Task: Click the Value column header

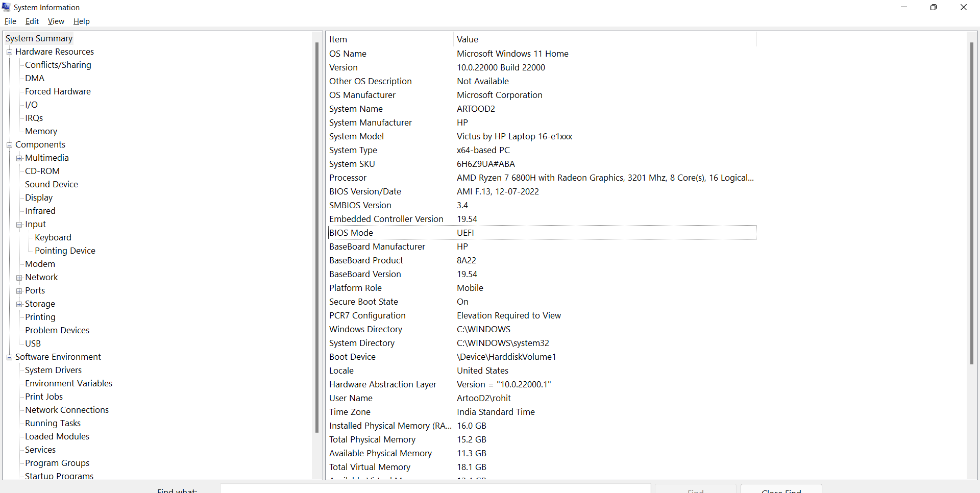Action: (x=605, y=39)
